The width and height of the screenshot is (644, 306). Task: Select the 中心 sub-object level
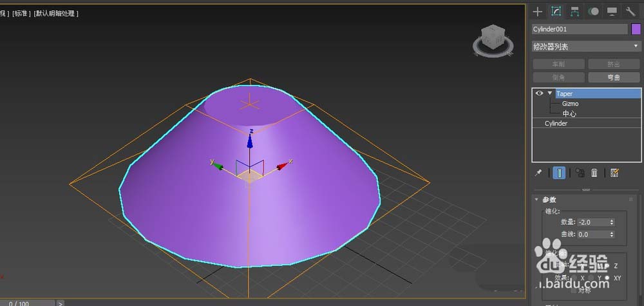569,113
